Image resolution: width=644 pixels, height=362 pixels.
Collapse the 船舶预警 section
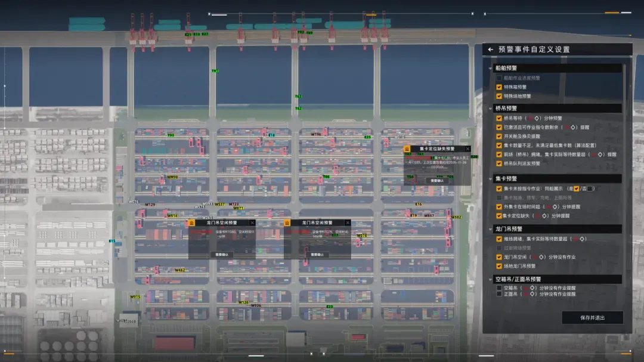490,68
